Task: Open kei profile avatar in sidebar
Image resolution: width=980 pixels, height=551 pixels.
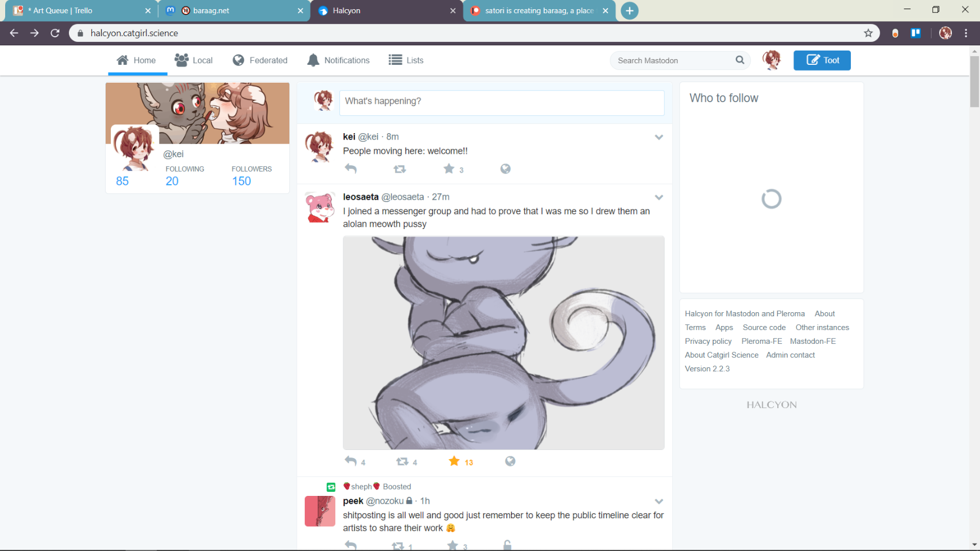Action: click(135, 149)
